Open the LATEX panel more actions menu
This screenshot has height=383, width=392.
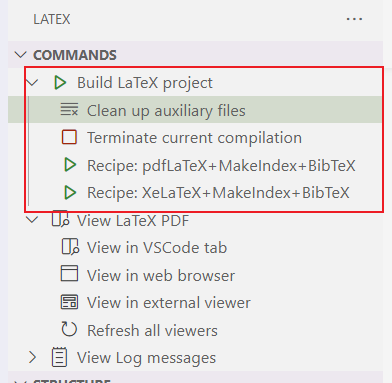[x=354, y=19]
